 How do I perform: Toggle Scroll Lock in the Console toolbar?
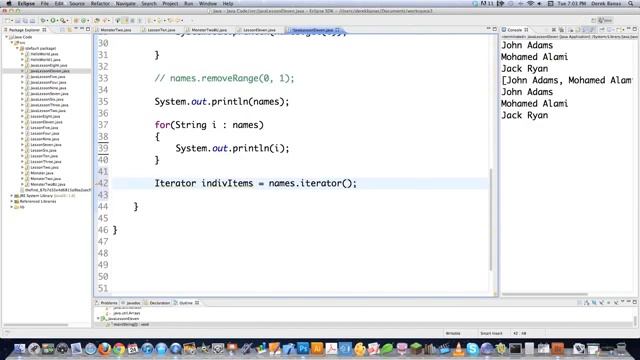tap(578, 30)
